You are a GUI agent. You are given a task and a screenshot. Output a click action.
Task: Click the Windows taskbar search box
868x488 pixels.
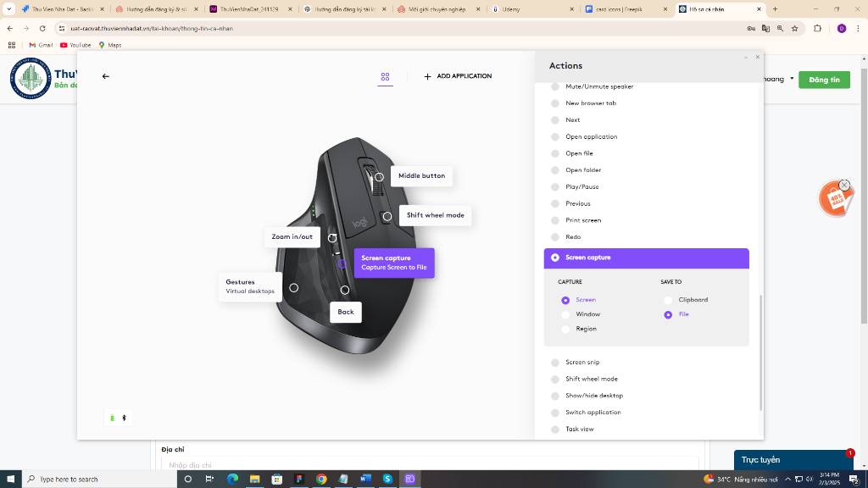tap(93, 479)
